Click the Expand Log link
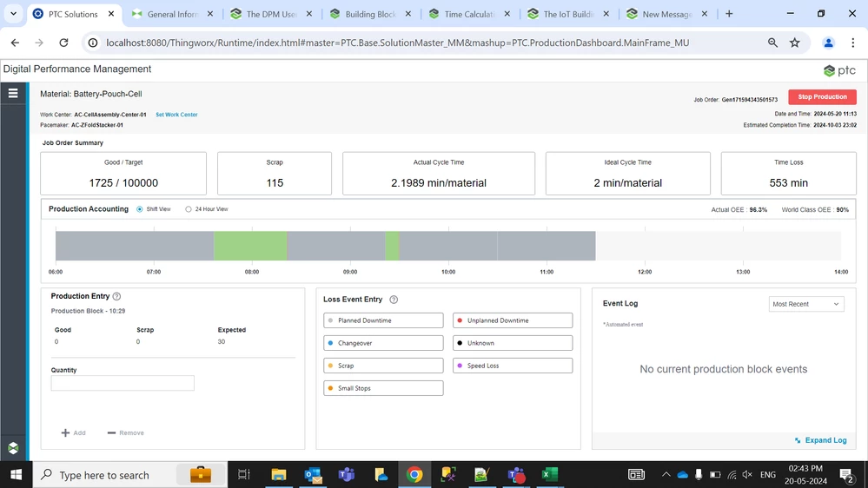 coord(820,440)
